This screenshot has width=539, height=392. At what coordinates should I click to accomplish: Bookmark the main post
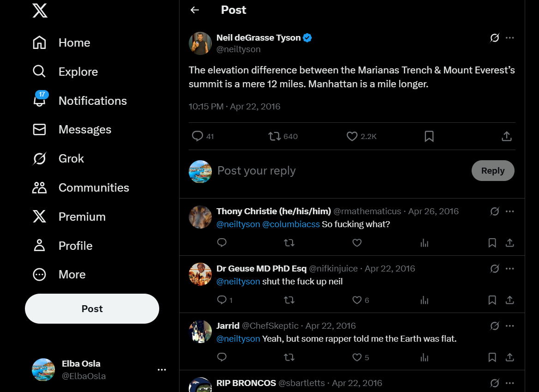429,136
